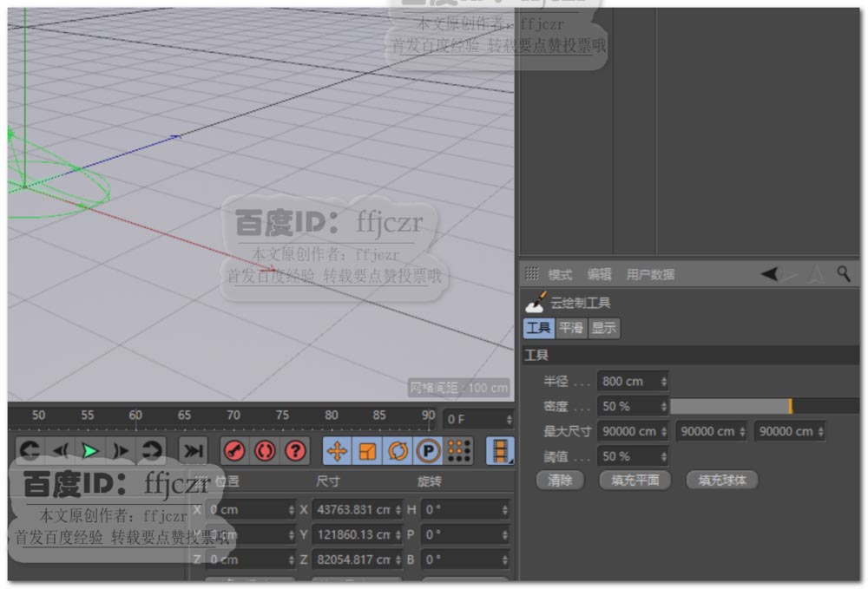Click frame 75 on the timeline ruler

(x=282, y=415)
